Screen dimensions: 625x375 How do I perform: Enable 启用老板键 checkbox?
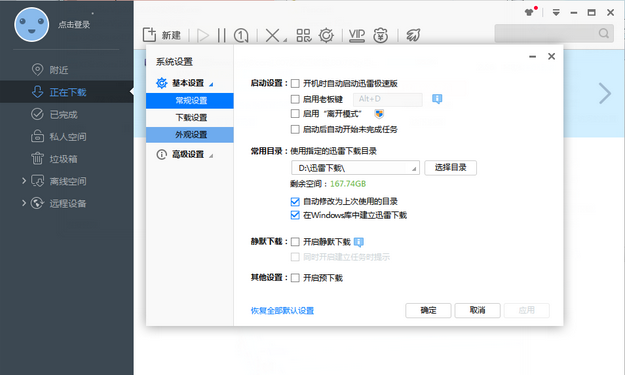pos(295,99)
